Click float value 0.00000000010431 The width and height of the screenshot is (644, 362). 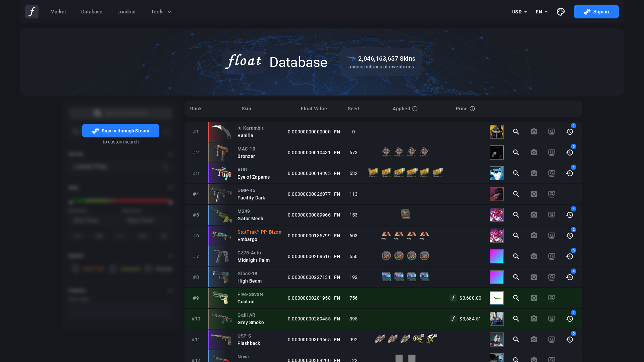tap(309, 153)
